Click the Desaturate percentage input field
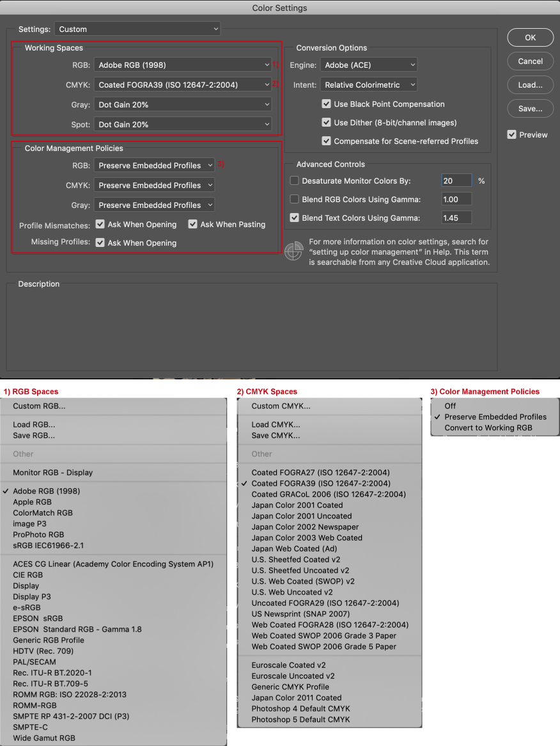The width and height of the screenshot is (560, 746). click(456, 180)
